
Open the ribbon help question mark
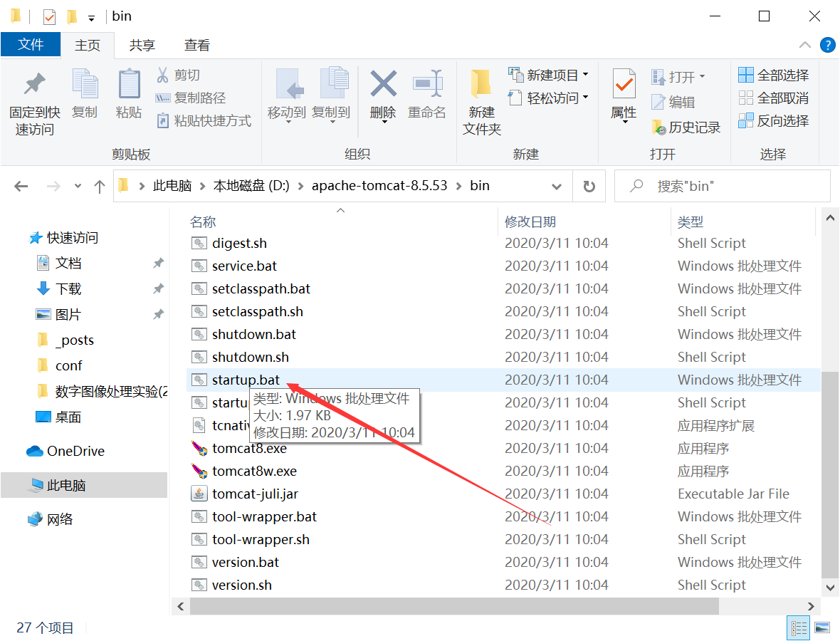tap(827, 45)
